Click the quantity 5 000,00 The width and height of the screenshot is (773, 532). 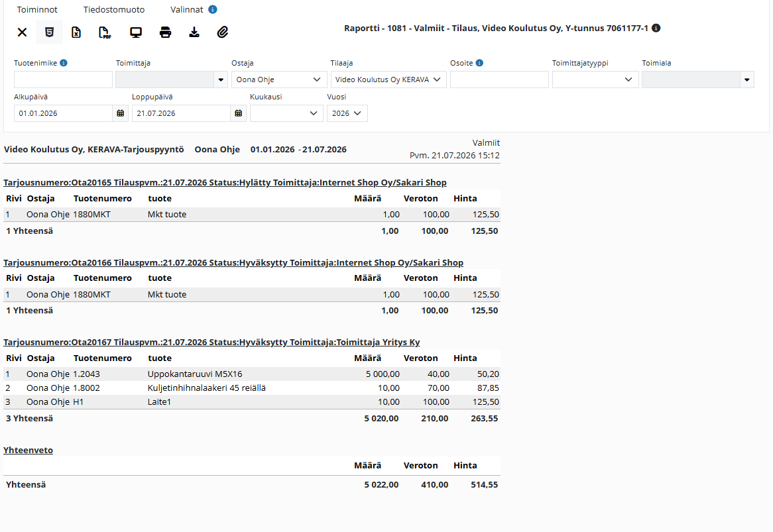coord(383,374)
